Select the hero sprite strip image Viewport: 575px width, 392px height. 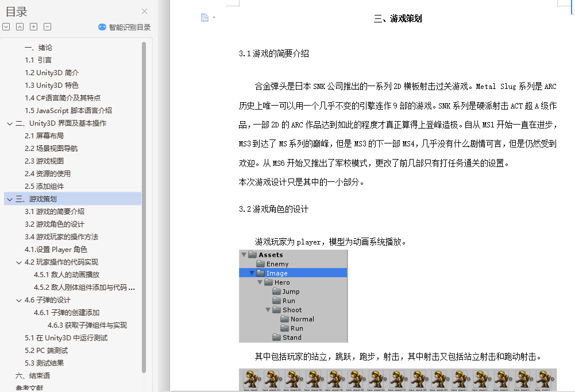coord(398,380)
